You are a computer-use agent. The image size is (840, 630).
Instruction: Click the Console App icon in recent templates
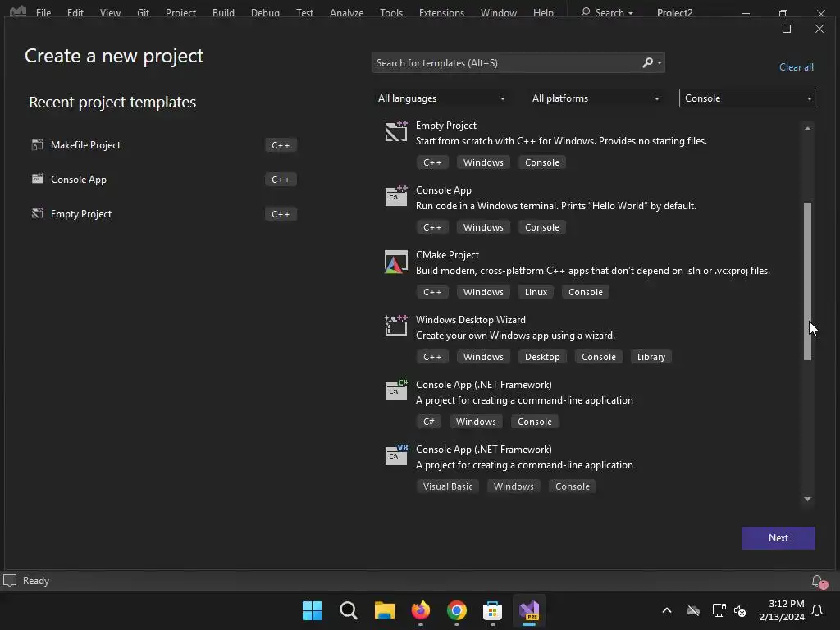38,179
